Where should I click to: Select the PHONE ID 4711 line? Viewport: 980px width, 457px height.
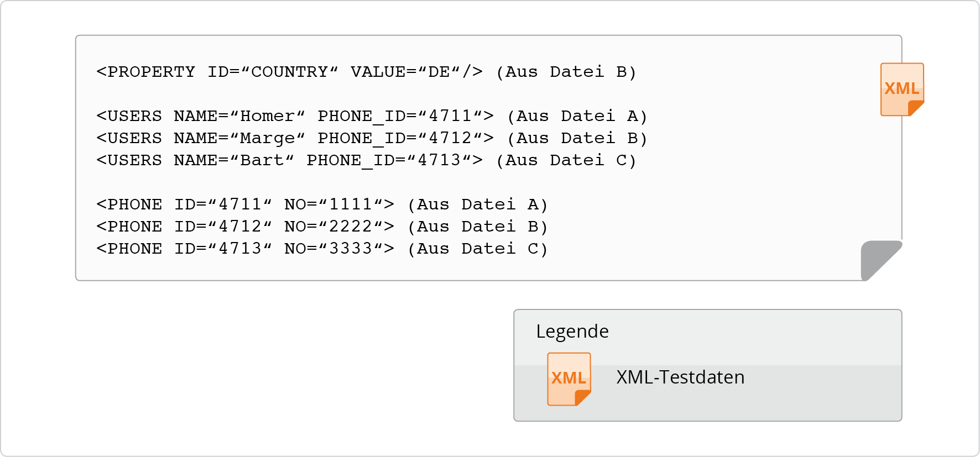322,204
